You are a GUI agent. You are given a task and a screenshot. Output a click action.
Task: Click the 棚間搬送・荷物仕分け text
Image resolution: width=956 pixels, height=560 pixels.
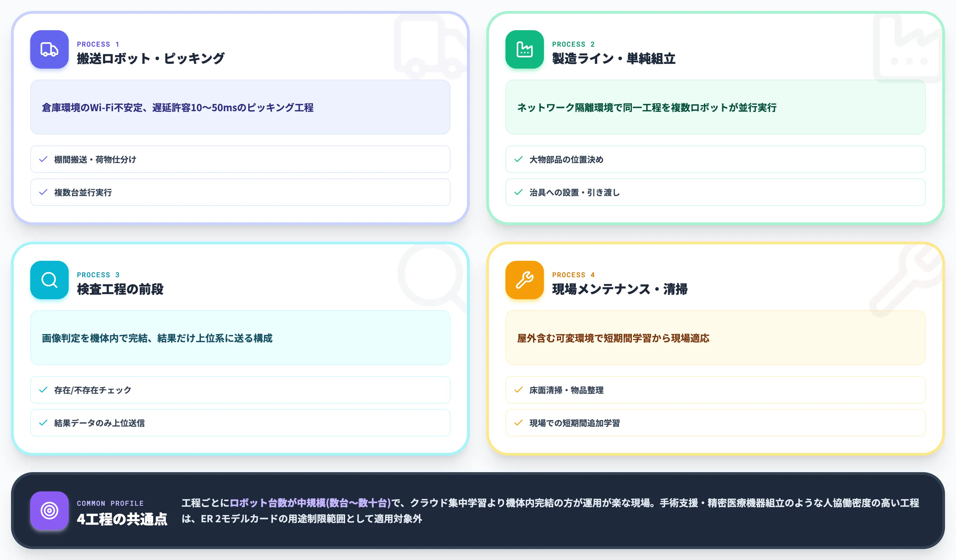point(95,160)
